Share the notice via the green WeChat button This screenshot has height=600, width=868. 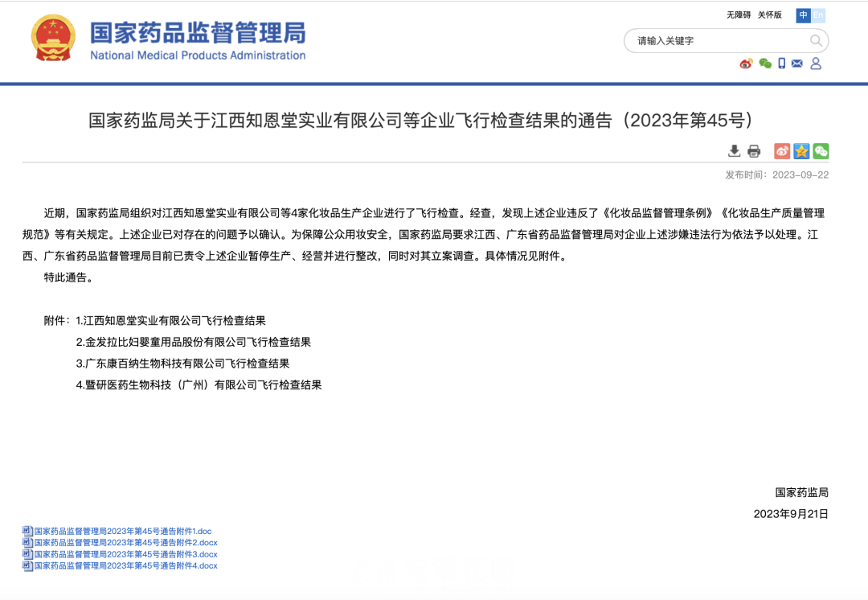point(821,150)
